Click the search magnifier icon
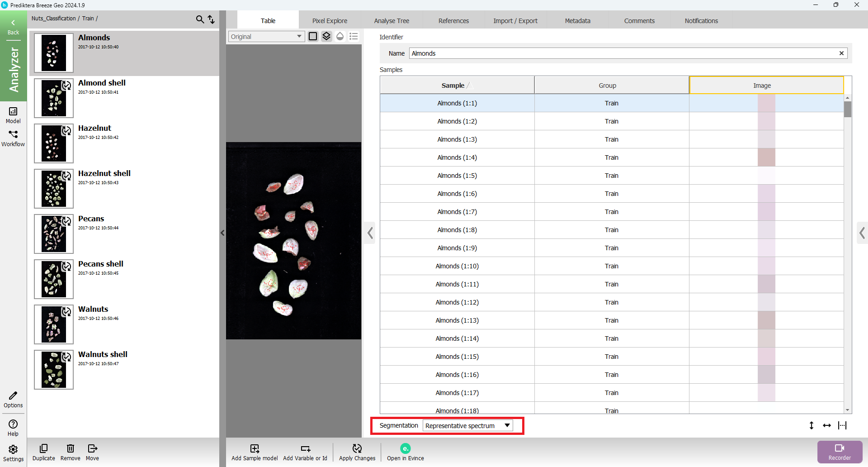The height and width of the screenshot is (467, 868). (199, 19)
